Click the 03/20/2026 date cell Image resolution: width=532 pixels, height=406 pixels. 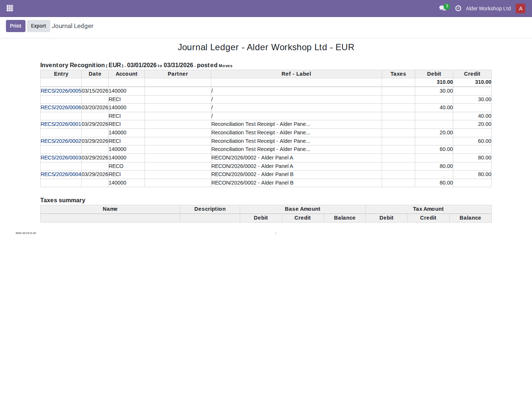[x=95, y=107]
